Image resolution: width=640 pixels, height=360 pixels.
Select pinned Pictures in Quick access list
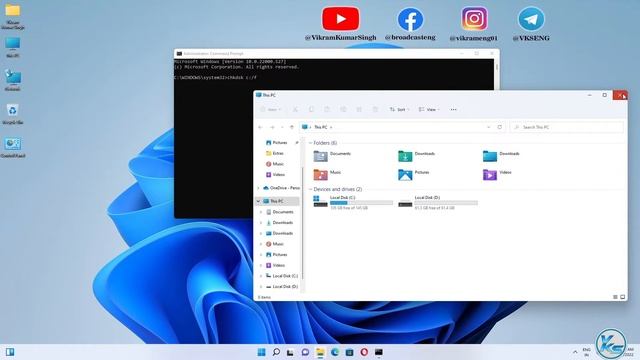[x=280, y=142]
